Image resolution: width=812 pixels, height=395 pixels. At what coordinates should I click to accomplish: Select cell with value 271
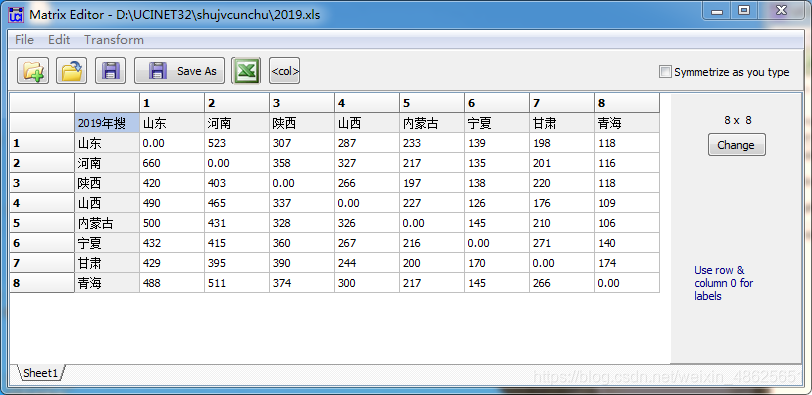coord(562,243)
